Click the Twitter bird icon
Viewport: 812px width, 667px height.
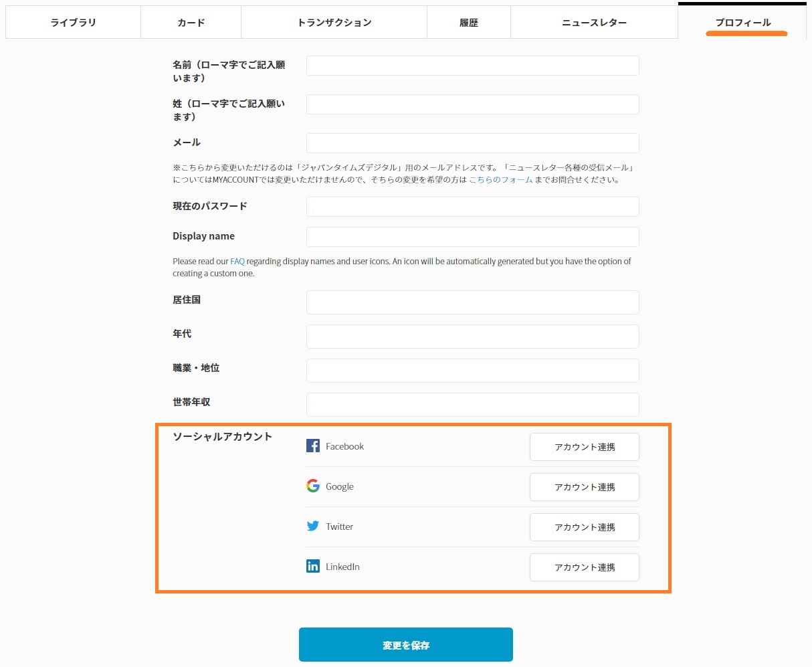coord(313,526)
